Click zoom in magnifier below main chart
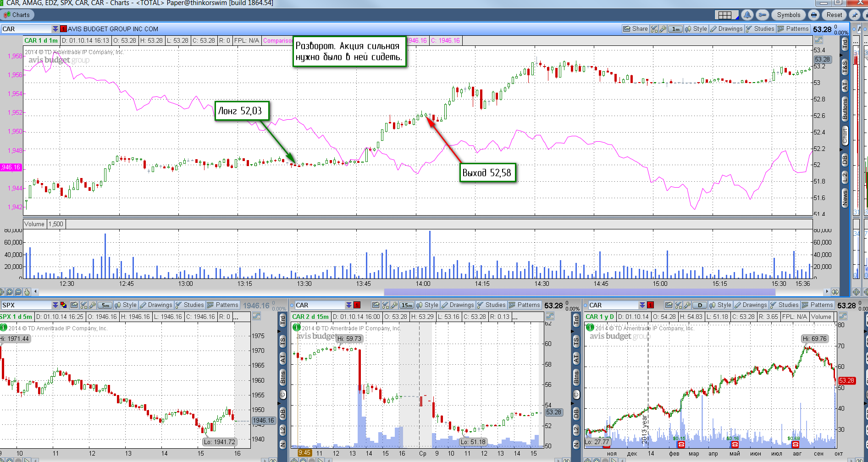This screenshot has height=462, width=868. tap(10, 292)
